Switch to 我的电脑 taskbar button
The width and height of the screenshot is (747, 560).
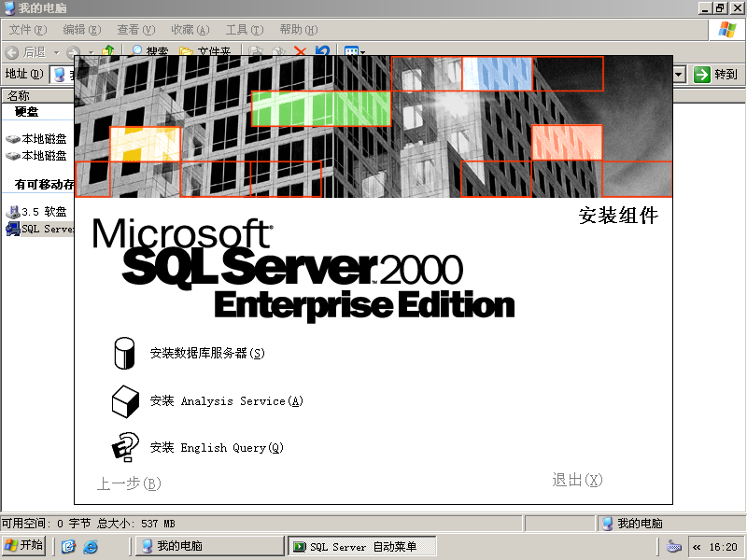coord(209,546)
